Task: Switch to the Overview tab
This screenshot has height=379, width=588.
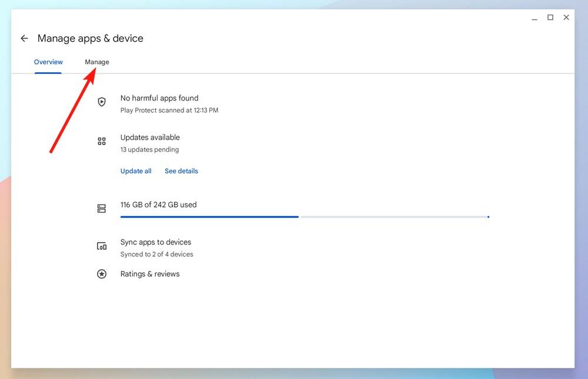Action: click(x=48, y=62)
